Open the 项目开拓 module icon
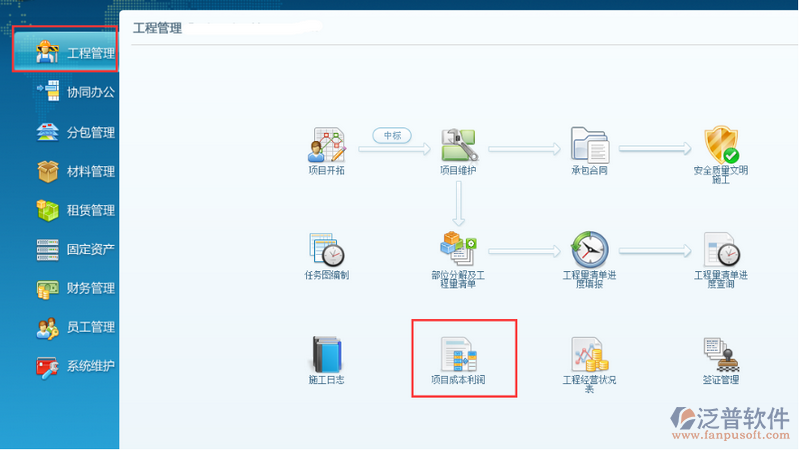 tap(327, 145)
